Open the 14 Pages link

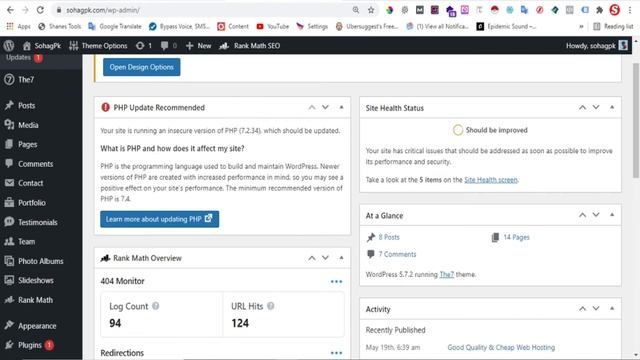(x=516, y=237)
